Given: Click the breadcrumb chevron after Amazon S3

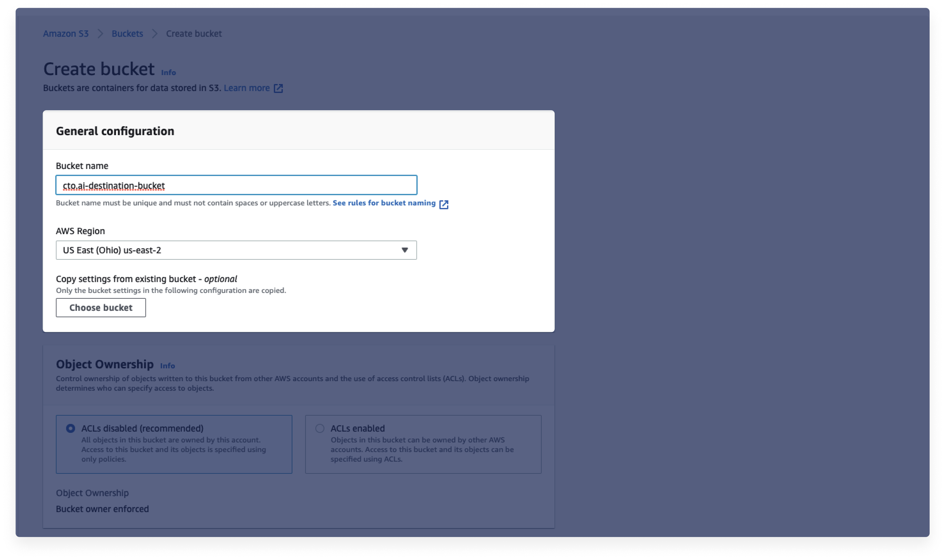Looking at the screenshot, I should [100, 34].
